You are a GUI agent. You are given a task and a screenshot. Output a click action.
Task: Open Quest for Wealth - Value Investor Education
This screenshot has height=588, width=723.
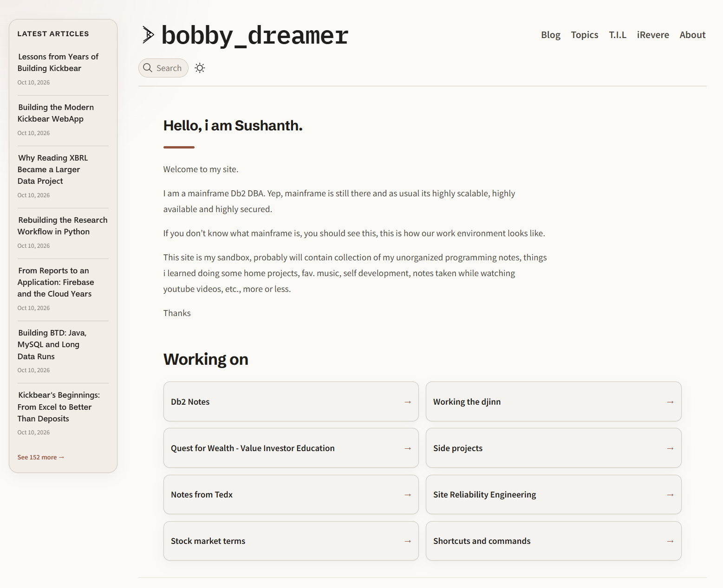[291, 448]
